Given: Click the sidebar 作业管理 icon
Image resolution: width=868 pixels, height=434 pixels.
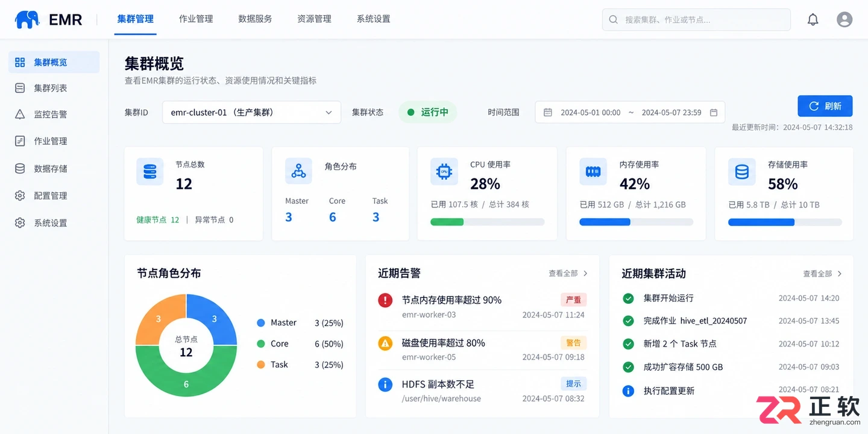Looking at the screenshot, I should pyautogui.click(x=20, y=141).
